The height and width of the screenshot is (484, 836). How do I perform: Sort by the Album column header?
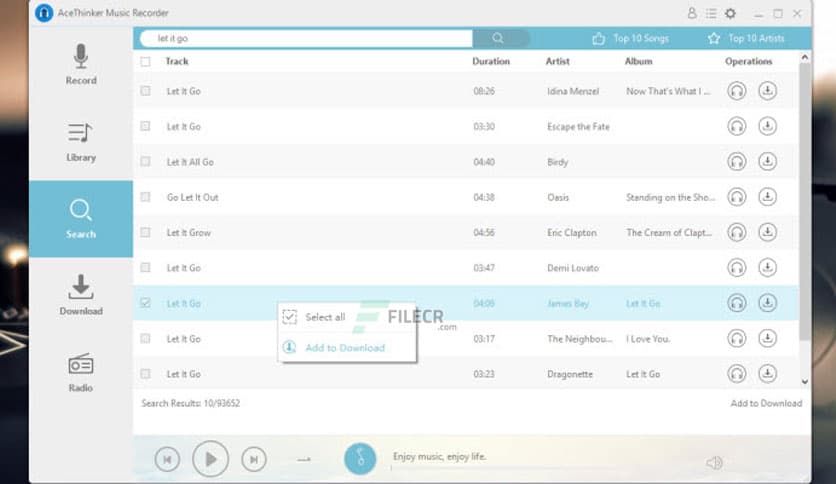tap(639, 61)
